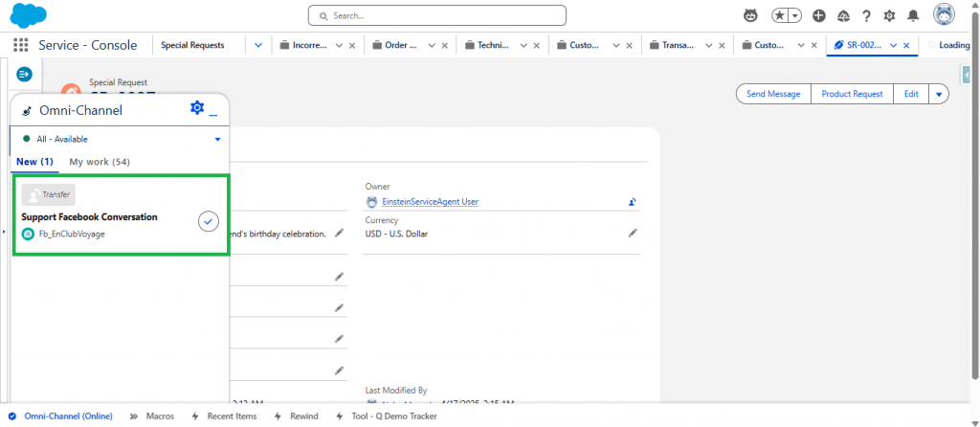The width and height of the screenshot is (980, 427).
Task: Click the Fb_EnClubVoyage channel label
Action: pos(72,234)
